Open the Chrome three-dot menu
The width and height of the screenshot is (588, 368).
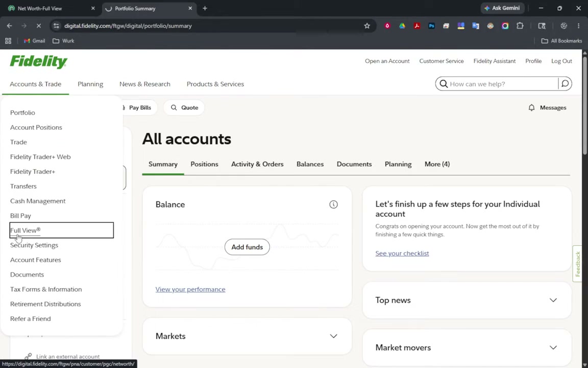coord(578,26)
